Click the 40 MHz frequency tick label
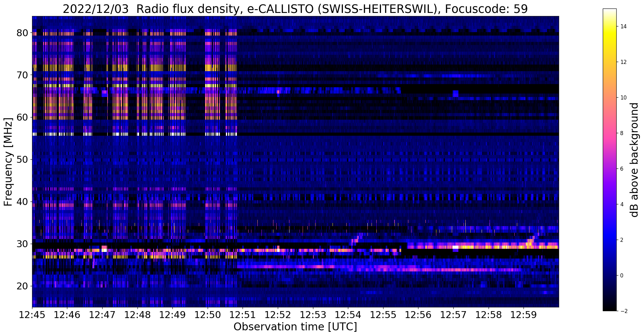The width and height of the screenshot is (644, 336). [22, 202]
